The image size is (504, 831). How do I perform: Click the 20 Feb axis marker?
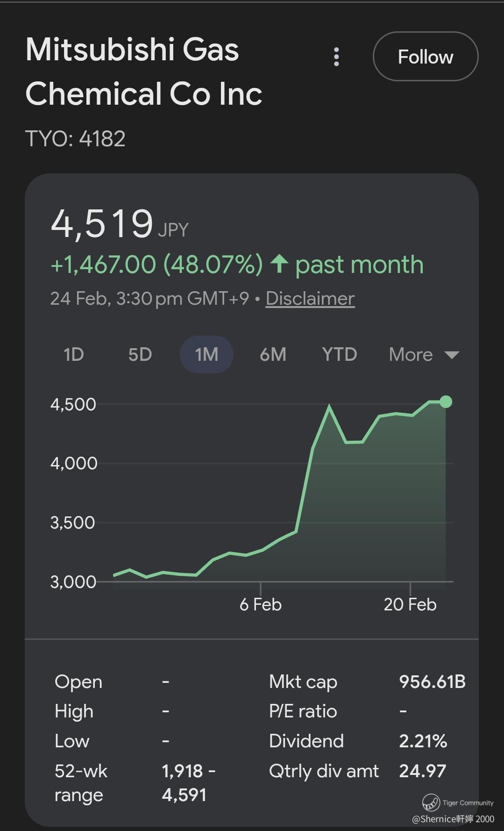click(410, 604)
